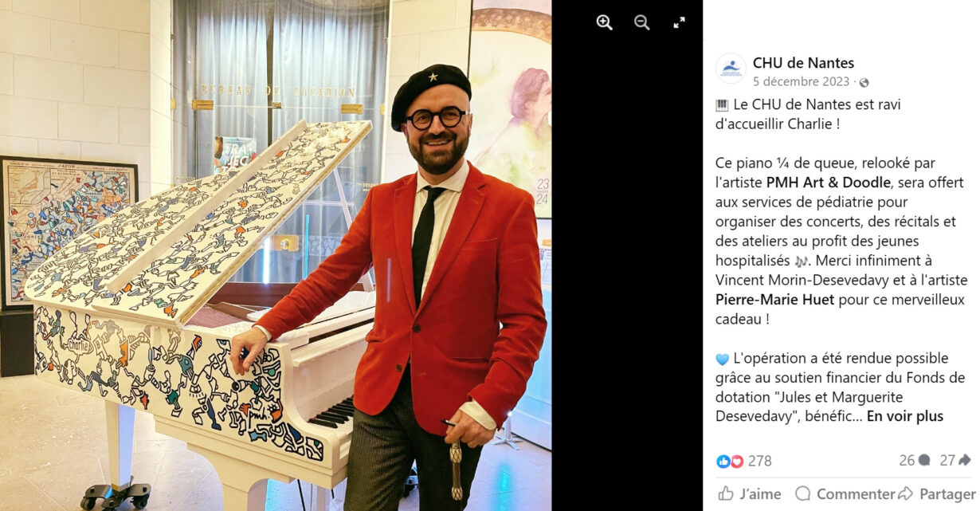980x511 pixels.
Task: Zoom in on the photo
Action: tap(605, 22)
